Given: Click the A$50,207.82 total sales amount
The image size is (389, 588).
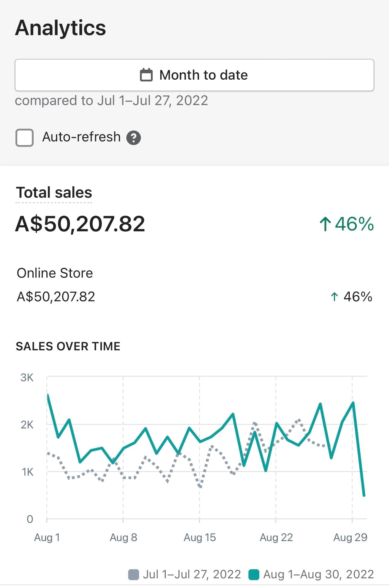Looking at the screenshot, I should tap(80, 224).
